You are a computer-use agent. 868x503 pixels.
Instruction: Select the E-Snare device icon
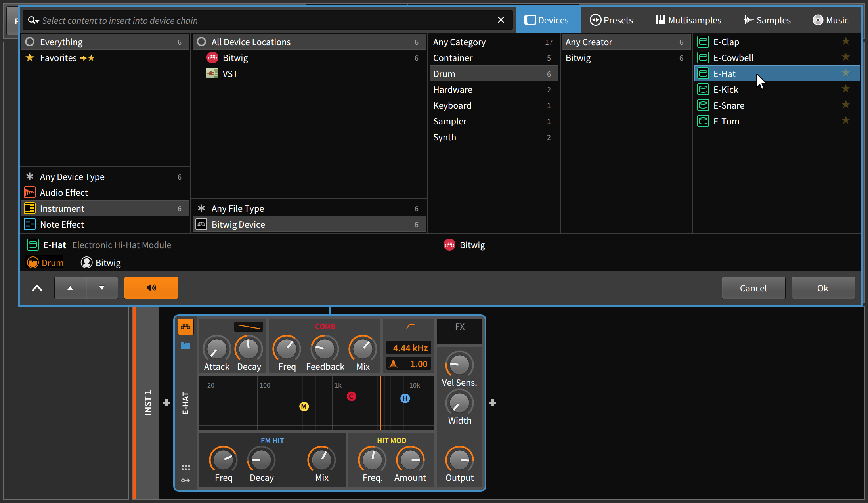click(x=703, y=105)
